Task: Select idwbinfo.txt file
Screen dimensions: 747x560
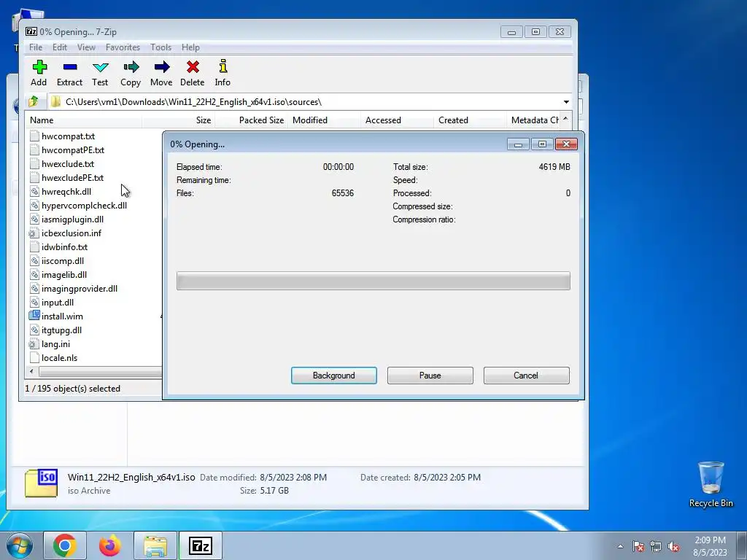Action: [64, 246]
